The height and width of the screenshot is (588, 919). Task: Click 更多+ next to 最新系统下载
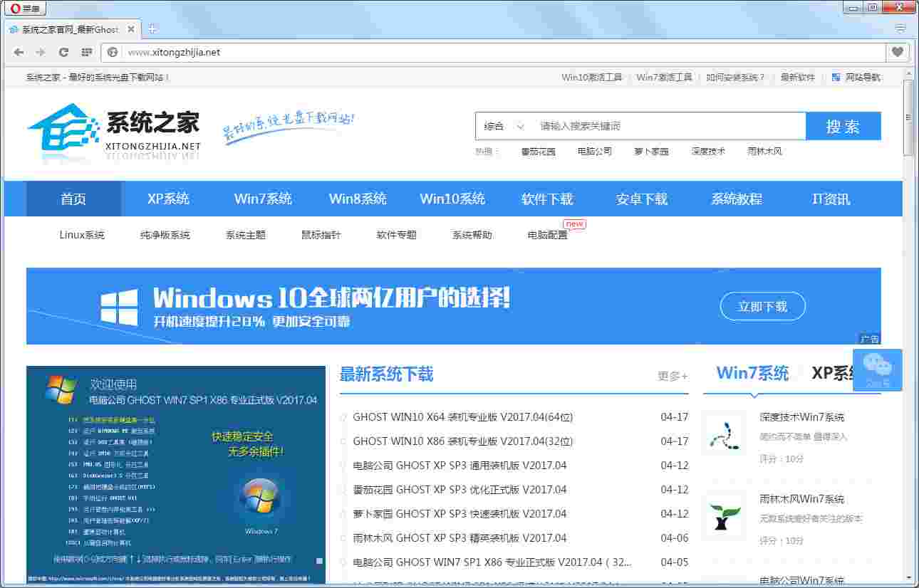pyautogui.click(x=673, y=376)
